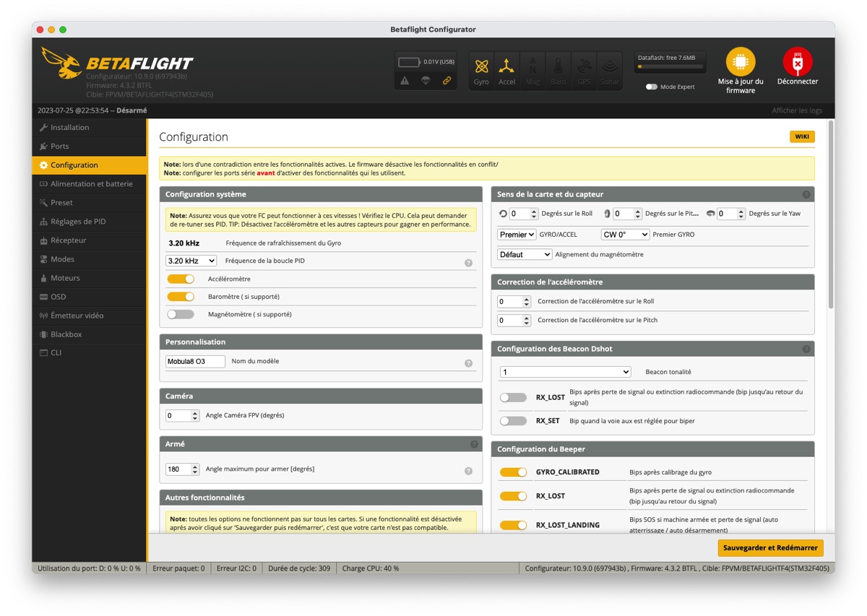Open help for Angle maximum pour armer

pos(468,471)
